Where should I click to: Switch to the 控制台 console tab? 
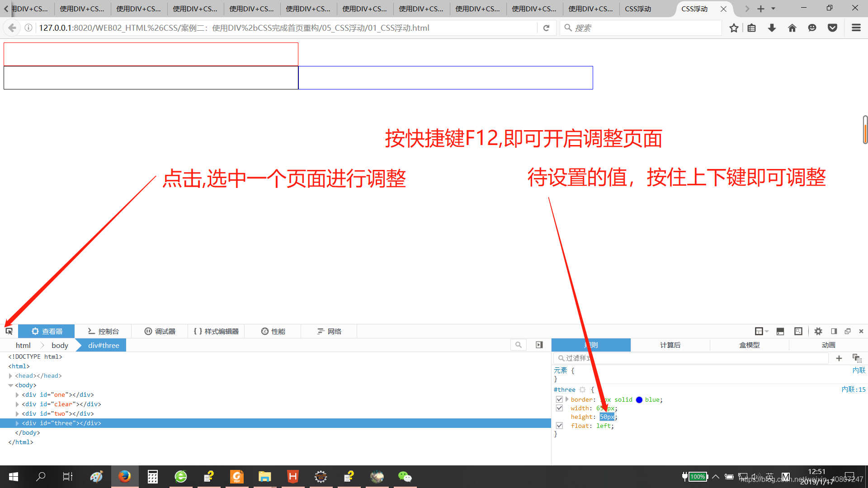103,331
